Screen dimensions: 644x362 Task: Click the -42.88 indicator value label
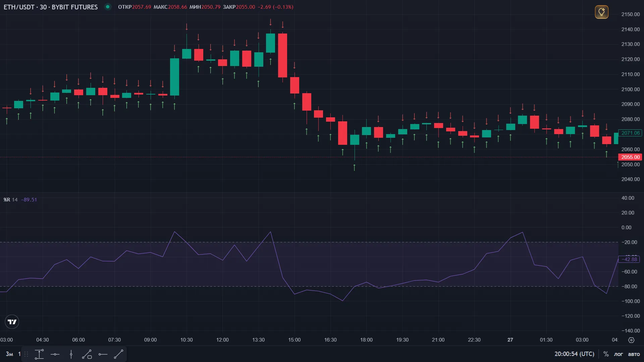coord(629,259)
